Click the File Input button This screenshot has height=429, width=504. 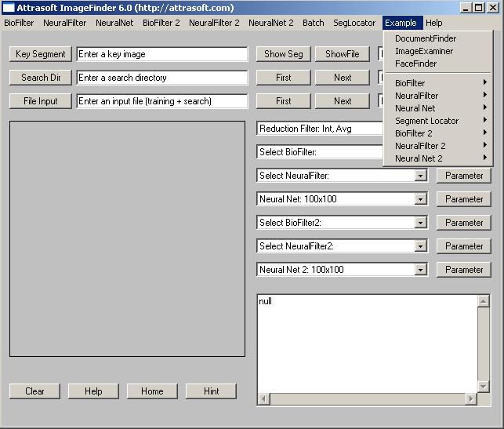[41, 101]
